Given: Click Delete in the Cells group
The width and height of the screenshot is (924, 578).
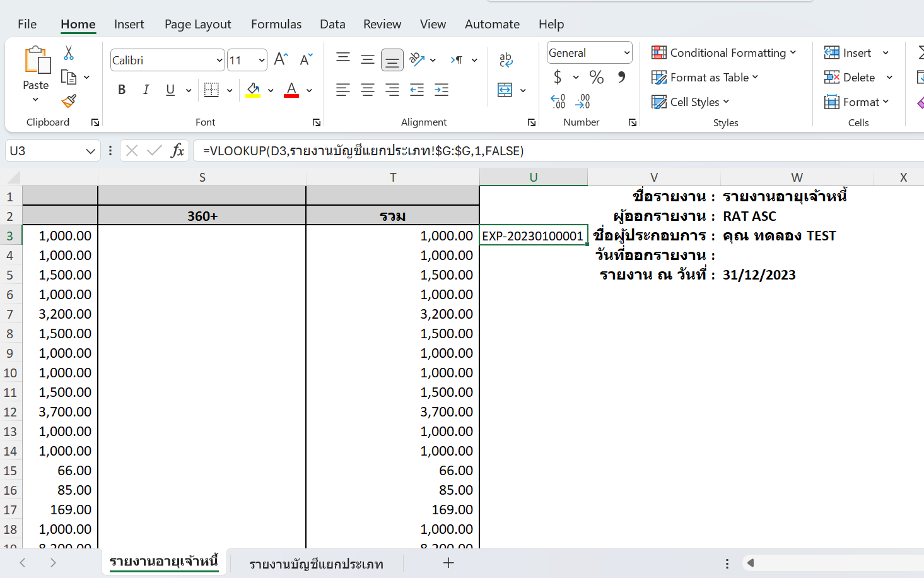Looking at the screenshot, I should 850,78.
